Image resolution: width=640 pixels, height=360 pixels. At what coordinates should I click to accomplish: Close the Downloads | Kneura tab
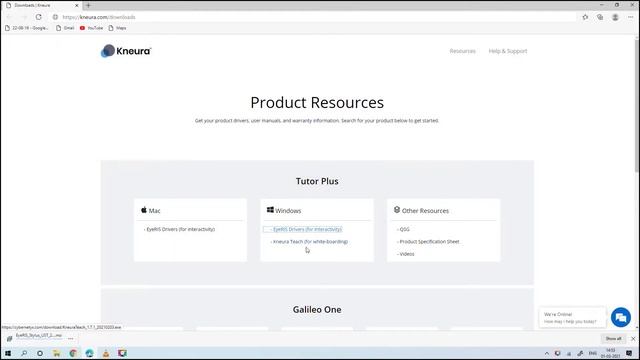coord(76,5)
